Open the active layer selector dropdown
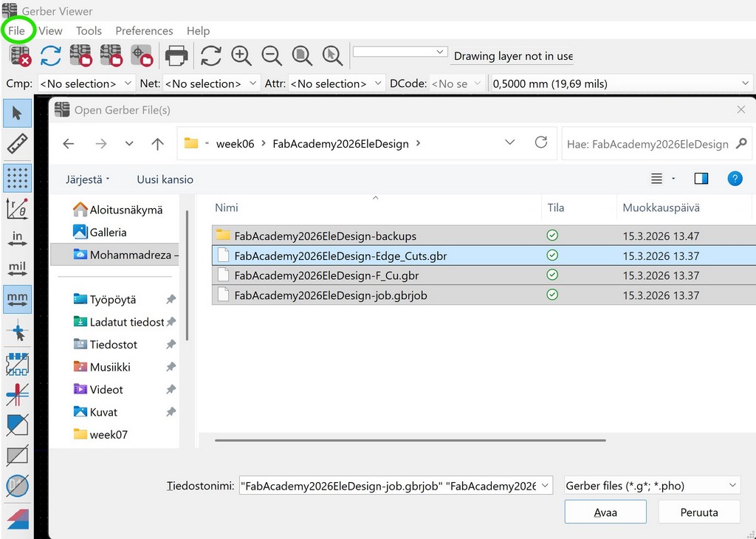Screen dimensions: 756x539 click(x=400, y=52)
